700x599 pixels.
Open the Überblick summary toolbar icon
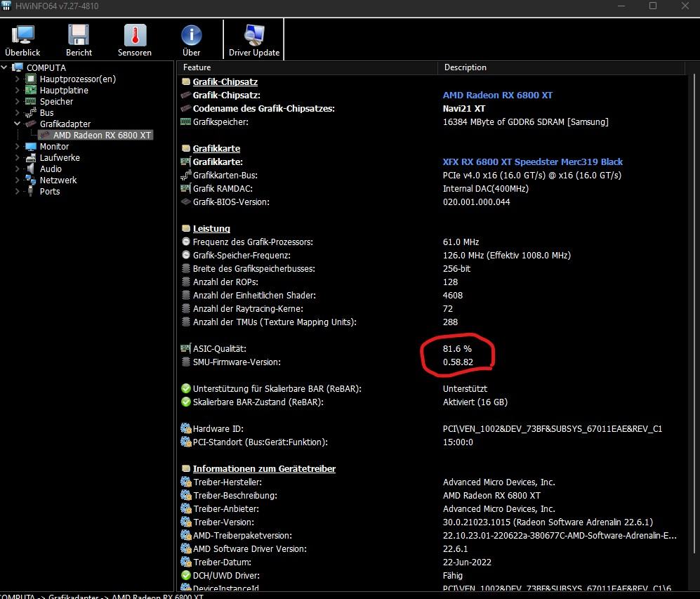22,35
